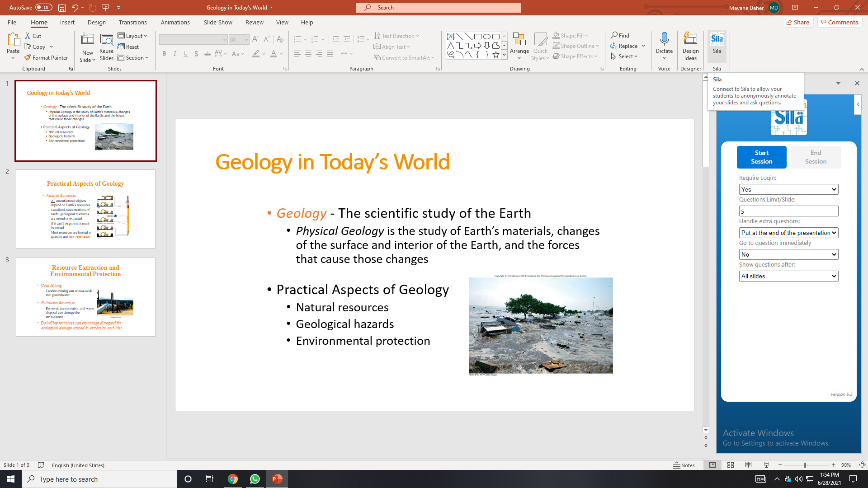
Task: Open the Require Login dropdown
Action: coord(788,189)
